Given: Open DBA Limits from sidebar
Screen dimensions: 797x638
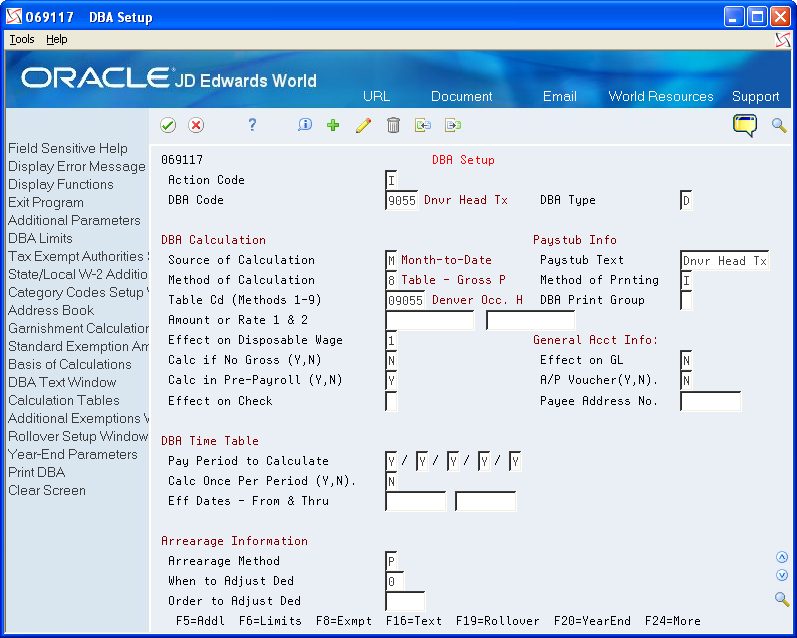Looking at the screenshot, I should pos(40,238).
